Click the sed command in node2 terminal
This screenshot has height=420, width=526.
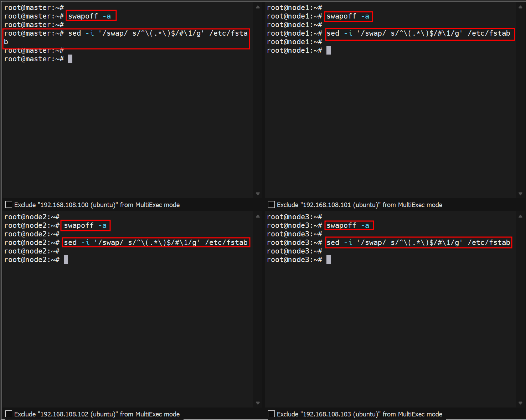click(156, 242)
